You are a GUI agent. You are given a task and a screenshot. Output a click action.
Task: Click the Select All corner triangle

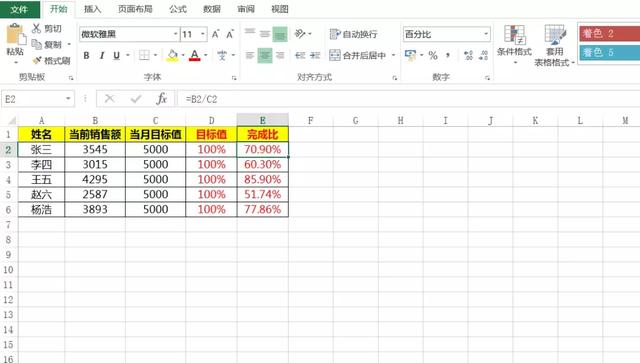point(11,120)
